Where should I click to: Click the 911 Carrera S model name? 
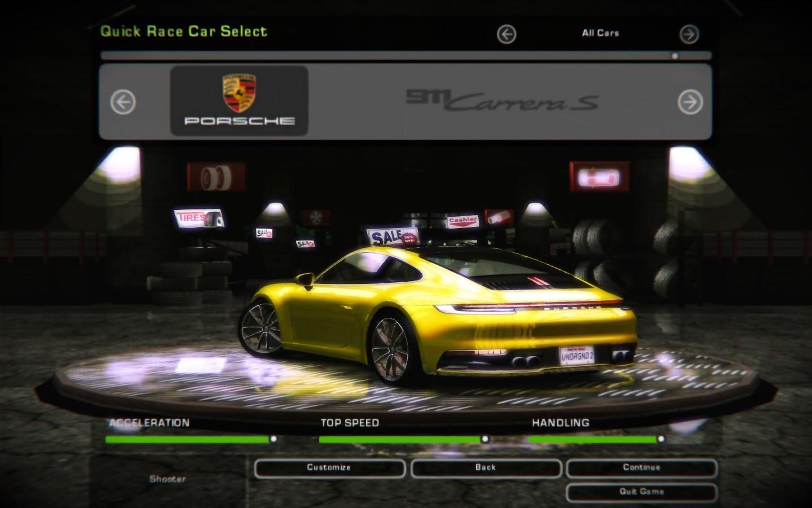click(502, 101)
